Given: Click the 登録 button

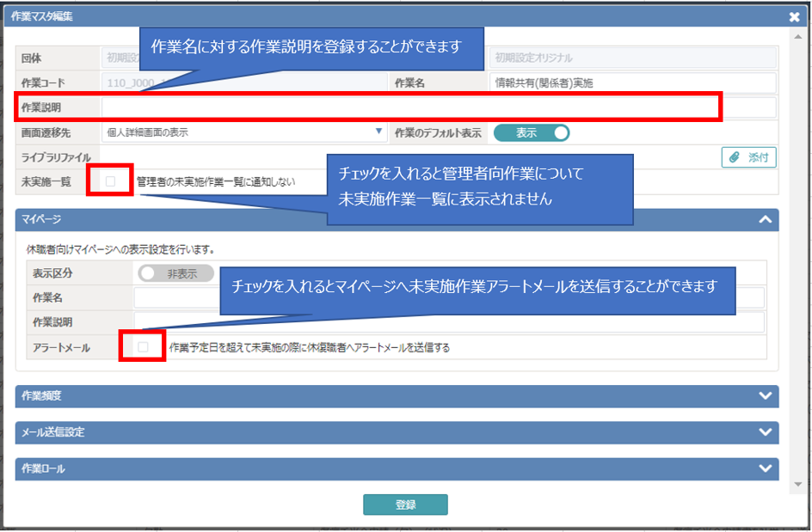Looking at the screenshot, I should pyautogui.click(x=405, y=504).
